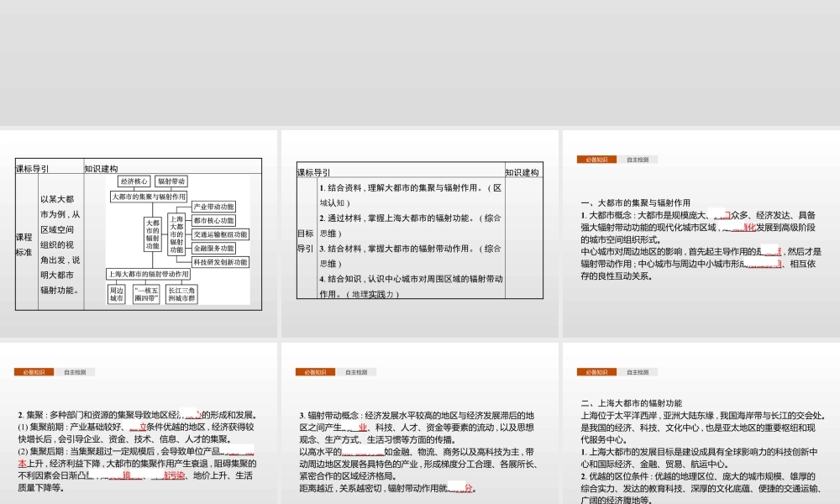Image resolution: width=840 pixels, height=504 pixels.
Task: Click the 辐射带动 box in the flowchart
Action: (x=173, y=181)
